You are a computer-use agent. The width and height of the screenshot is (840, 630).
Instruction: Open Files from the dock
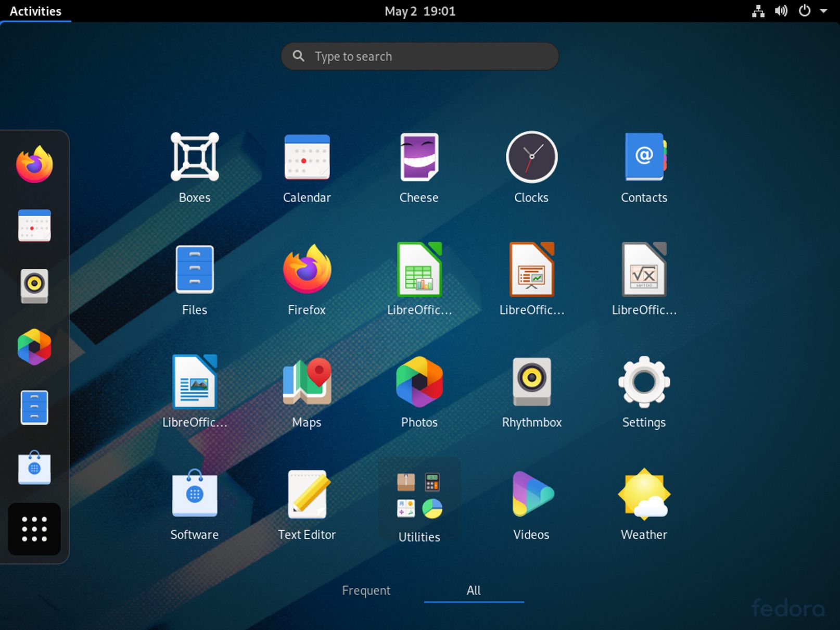tap(34, 408)
